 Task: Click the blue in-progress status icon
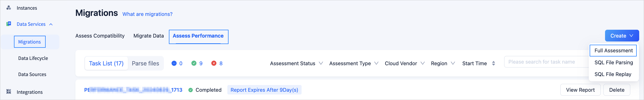174,63
